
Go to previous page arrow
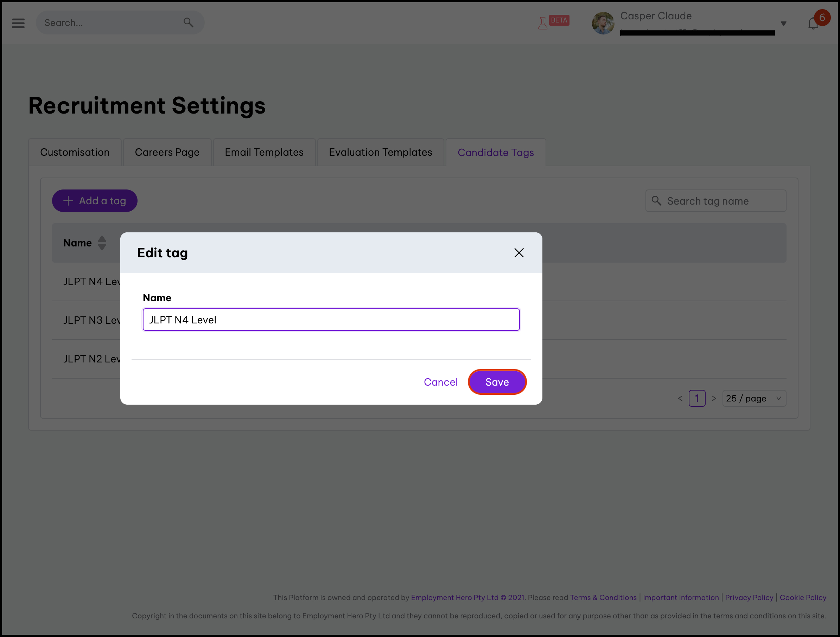tap(680, 398)
